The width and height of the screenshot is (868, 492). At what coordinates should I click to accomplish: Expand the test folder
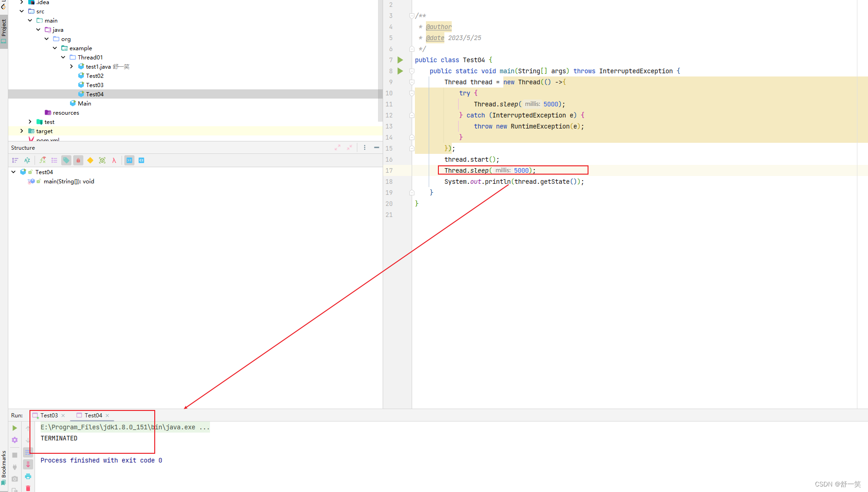30,122
